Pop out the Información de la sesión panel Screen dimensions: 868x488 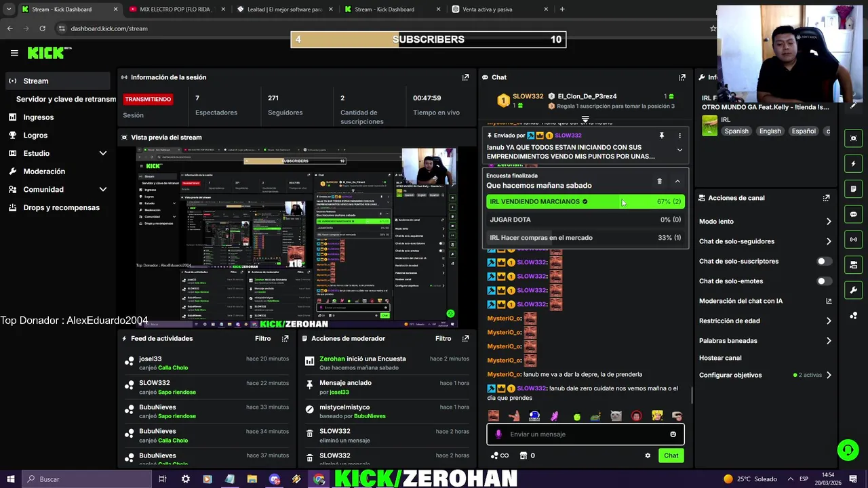pyautogui.click(x=465, y=77)
